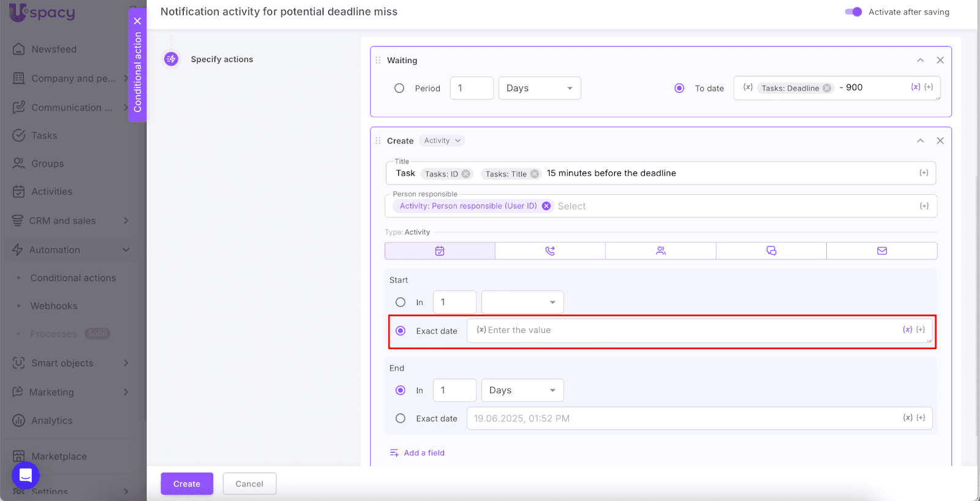
Task: Toggle Activate after saving switch
Action: coord(853,12)
